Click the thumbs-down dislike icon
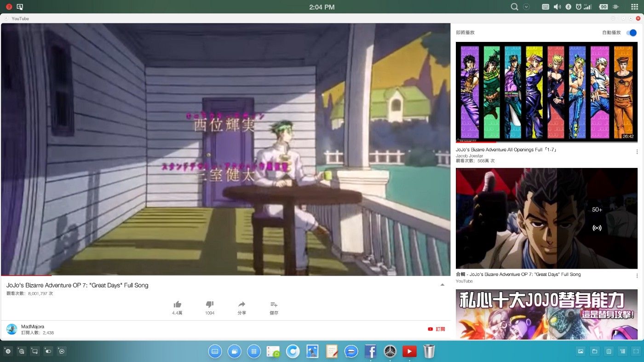This screenshot has width=644, height=362. [210, 305]
